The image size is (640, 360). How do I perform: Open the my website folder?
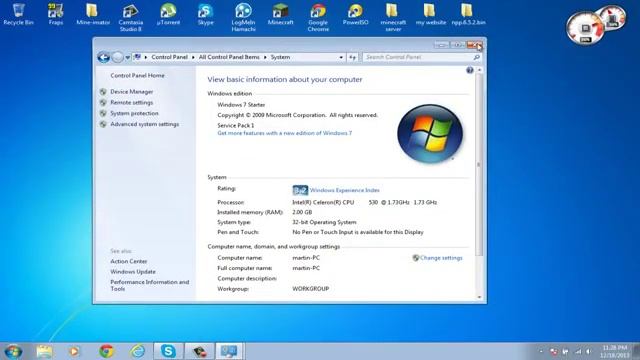431,14
